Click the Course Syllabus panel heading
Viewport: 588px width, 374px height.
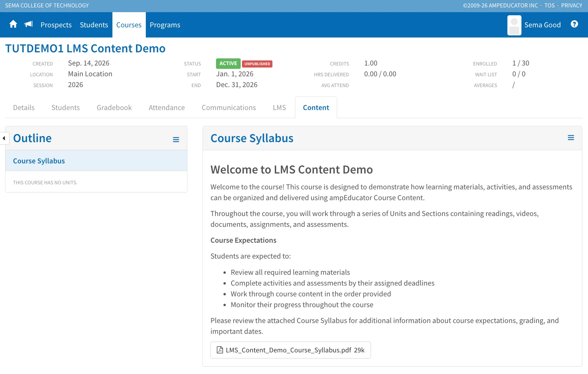(x=252, y=138)
